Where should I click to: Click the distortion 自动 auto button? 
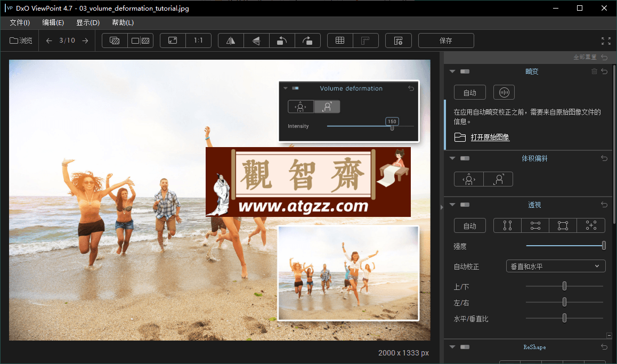click(470, 93)
